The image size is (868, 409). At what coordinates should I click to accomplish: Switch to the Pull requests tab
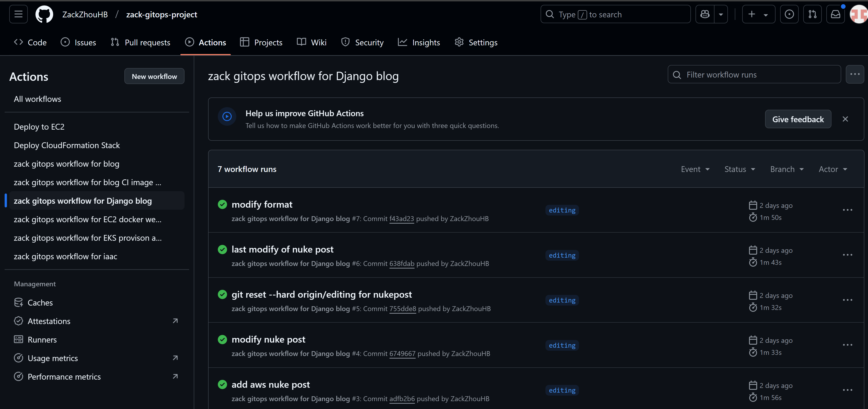pyautogui.click(x=141, y=42)
